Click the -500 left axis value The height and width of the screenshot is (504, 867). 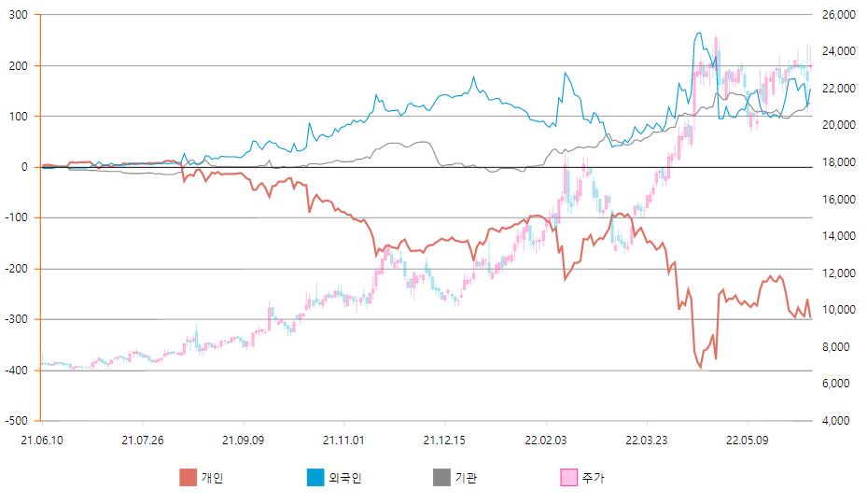click(x=19, y=421)
